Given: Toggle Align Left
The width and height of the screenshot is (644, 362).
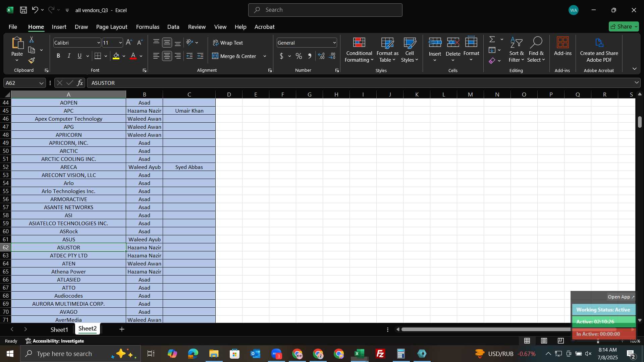Looking at the screenshot, I should tap(156, 56).
